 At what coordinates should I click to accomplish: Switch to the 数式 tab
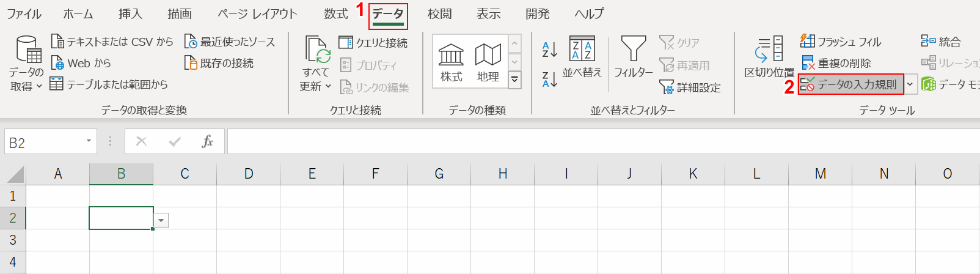point(336,13)
